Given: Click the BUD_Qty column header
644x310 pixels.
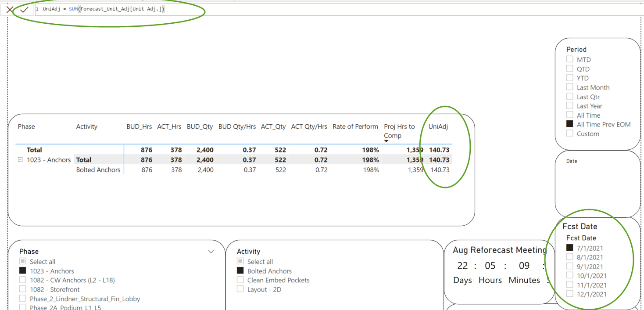Looking at the screenshot, I should [200, 126].
